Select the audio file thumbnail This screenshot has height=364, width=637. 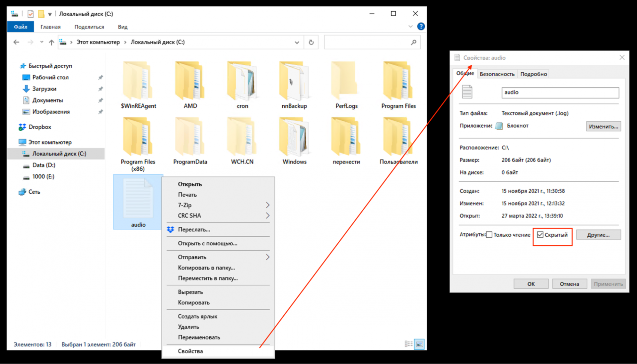click(138, 199)
